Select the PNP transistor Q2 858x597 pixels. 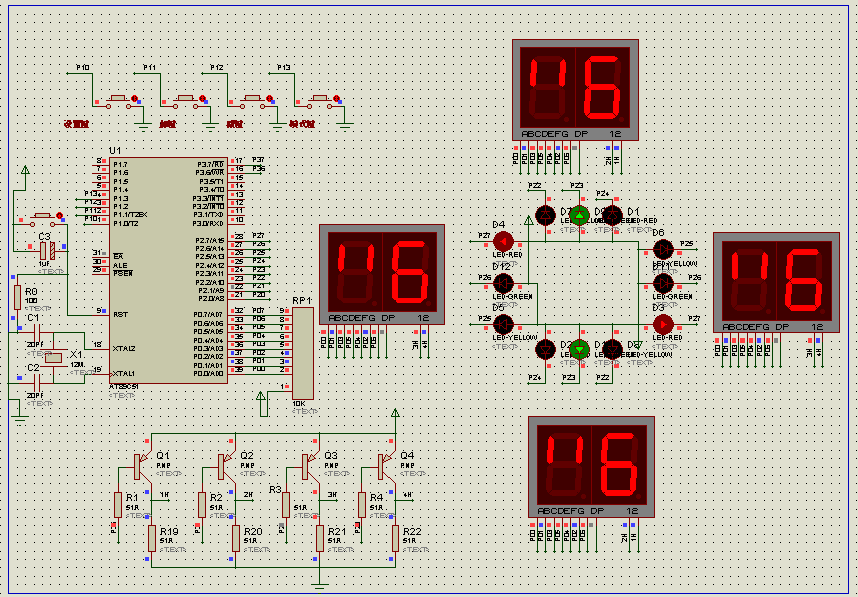coord(227,466)
